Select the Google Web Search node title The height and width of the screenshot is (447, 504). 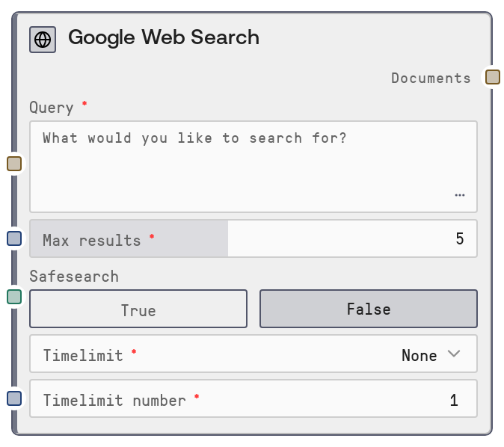(x=164, y=37)
